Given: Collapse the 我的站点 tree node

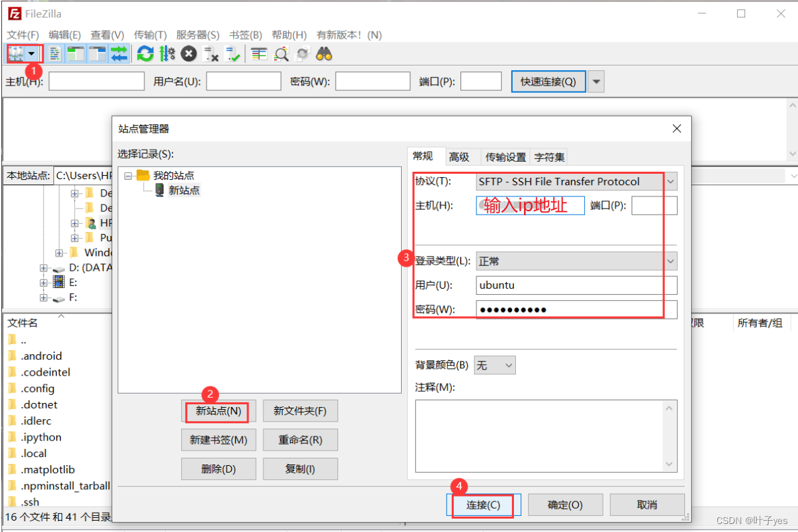Looking at the screenshot, I should [x=128, y=176].
